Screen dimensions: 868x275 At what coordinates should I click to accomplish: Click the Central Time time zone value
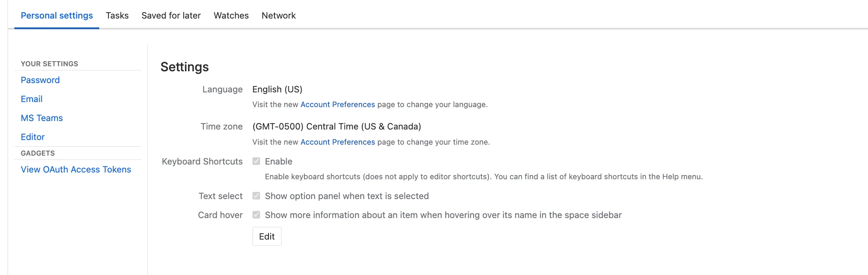pos(336,127)
